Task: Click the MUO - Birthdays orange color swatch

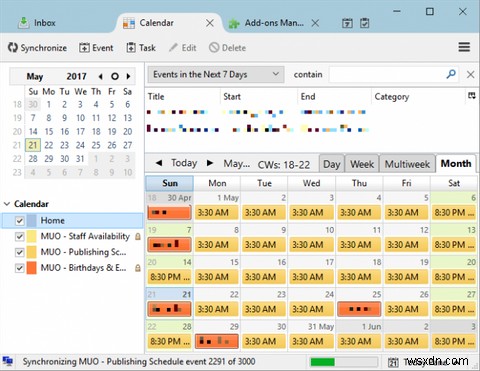Action: [x=31, y=268]
